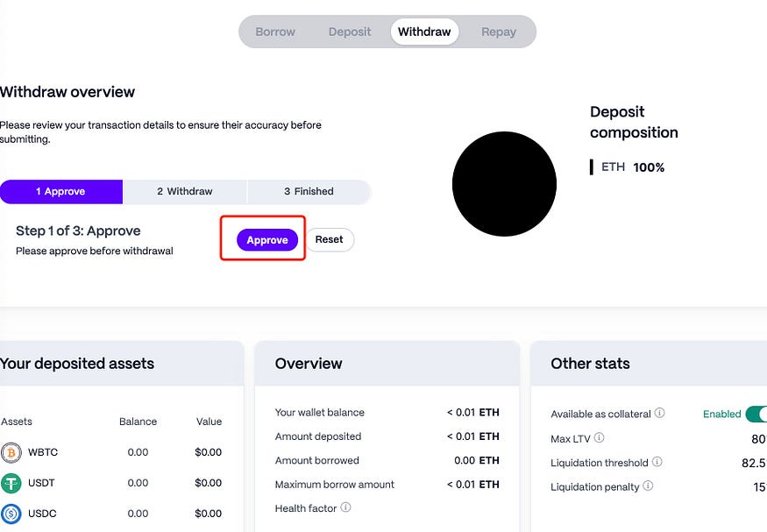Click the Reset button
Viewport: 767px width, 532px height.
pos(330,239)
